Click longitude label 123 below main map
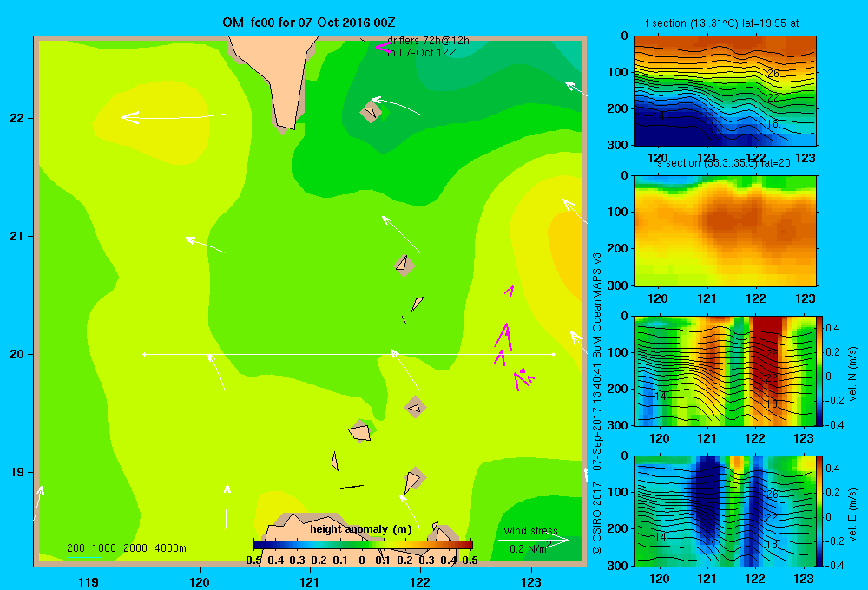 [531, 581]
